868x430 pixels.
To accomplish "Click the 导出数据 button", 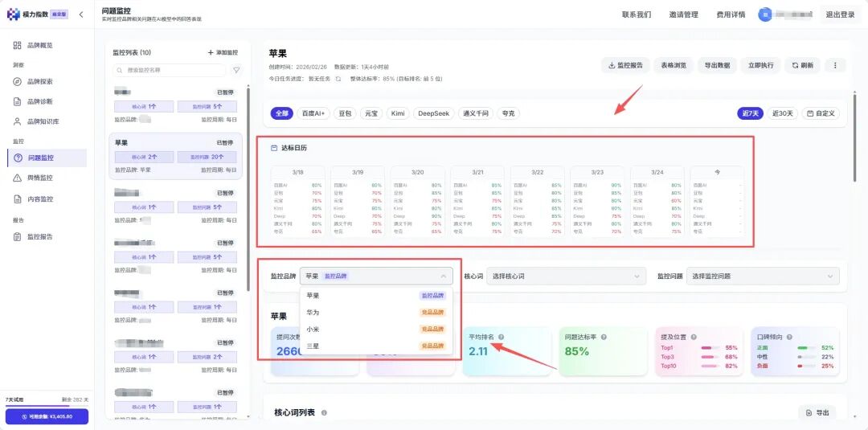I will (717, 65).
